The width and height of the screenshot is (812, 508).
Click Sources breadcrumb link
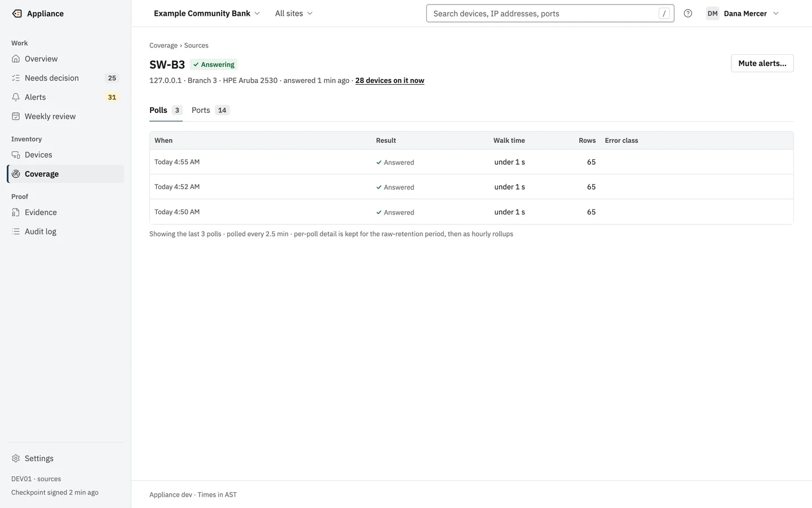[196, 45]
